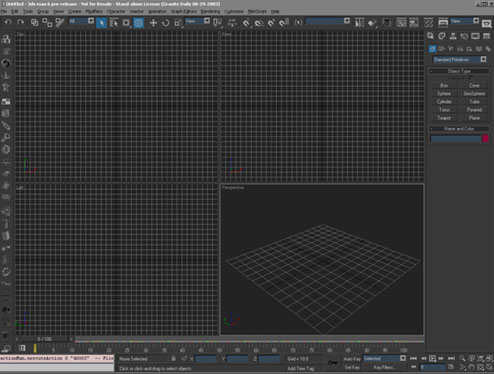This screenshot has width=494, height=374.
Task: Activate the Select and Move tool
Action: (x=153, y=23)
